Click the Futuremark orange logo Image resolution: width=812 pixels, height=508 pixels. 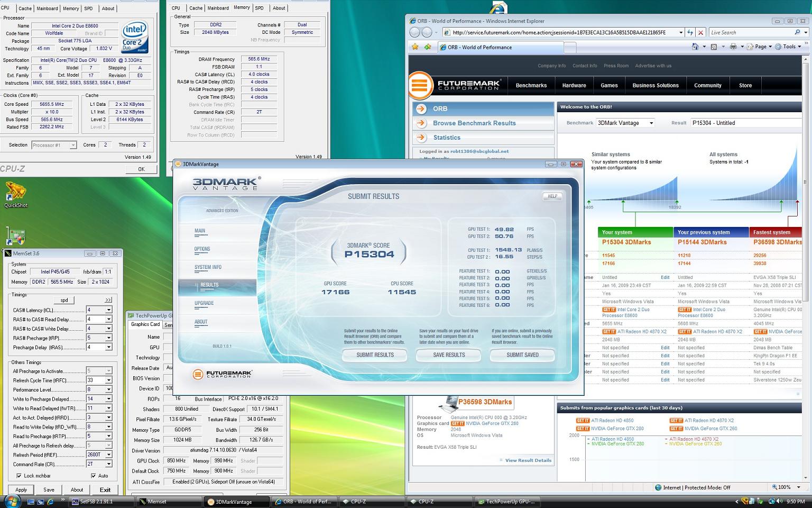click(x=421, y=85)
